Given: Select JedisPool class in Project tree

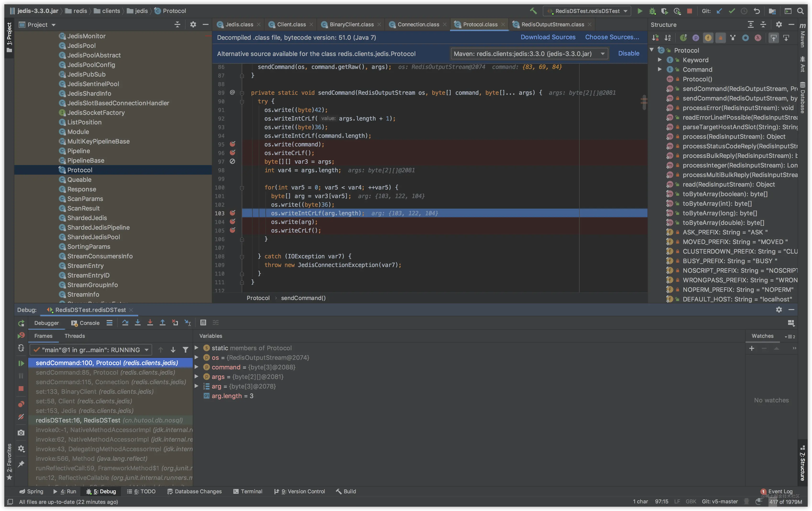Looking at the screenshot, I should pos(81,45).
